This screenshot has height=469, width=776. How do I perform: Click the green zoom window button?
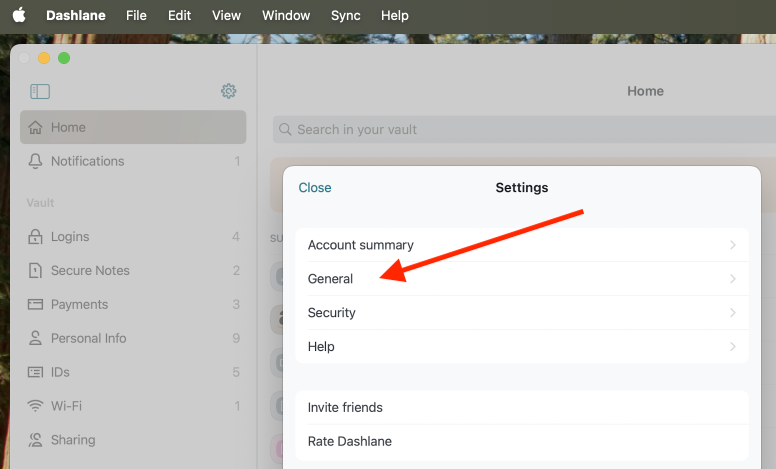click(x=64, y=58)
